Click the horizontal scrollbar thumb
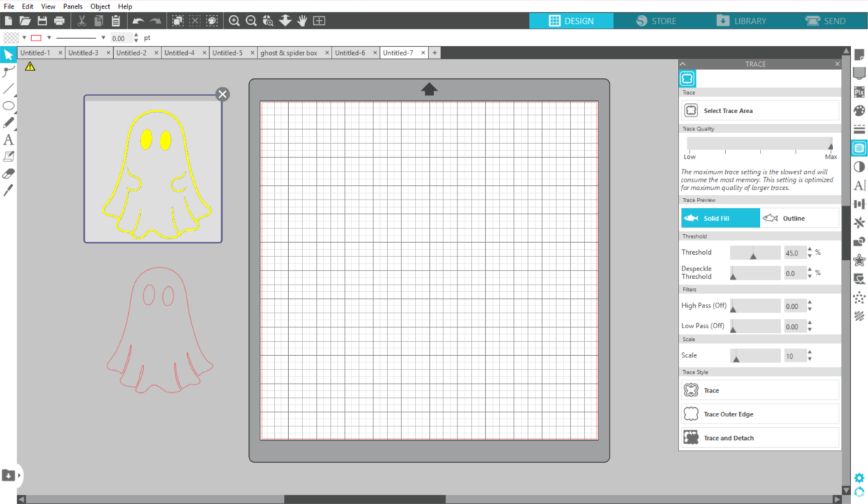This screenshot has height=504, width=868. coord(365,499)
